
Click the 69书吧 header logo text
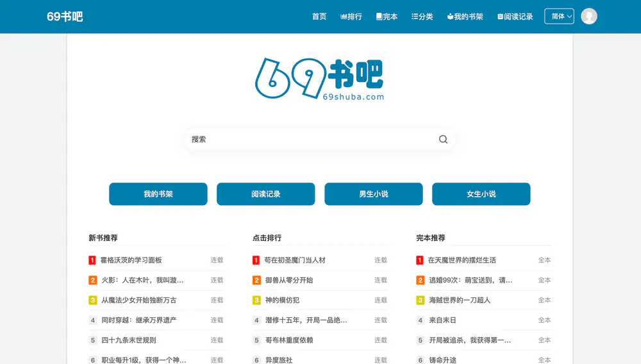pyautogui.click(x=65, y=16)
